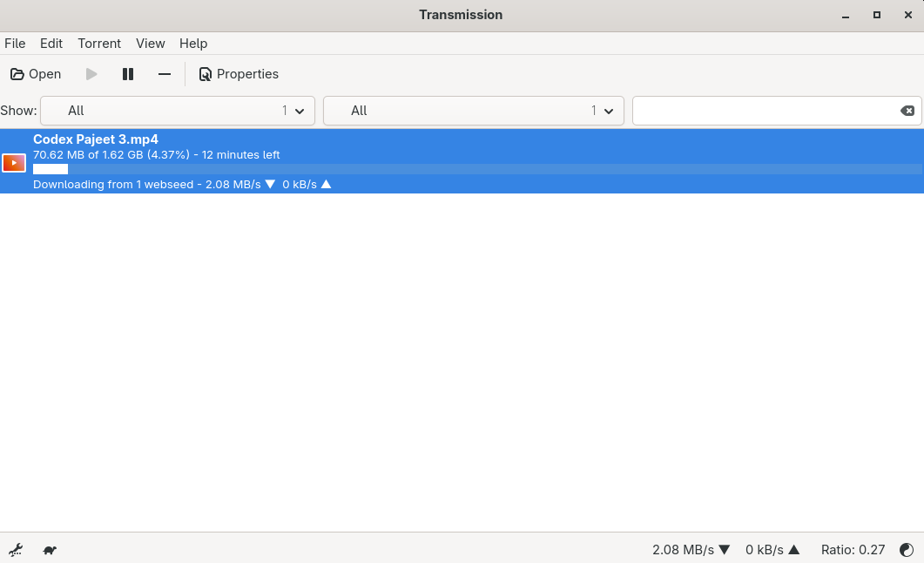Open torrent Properties

[239, 74]
